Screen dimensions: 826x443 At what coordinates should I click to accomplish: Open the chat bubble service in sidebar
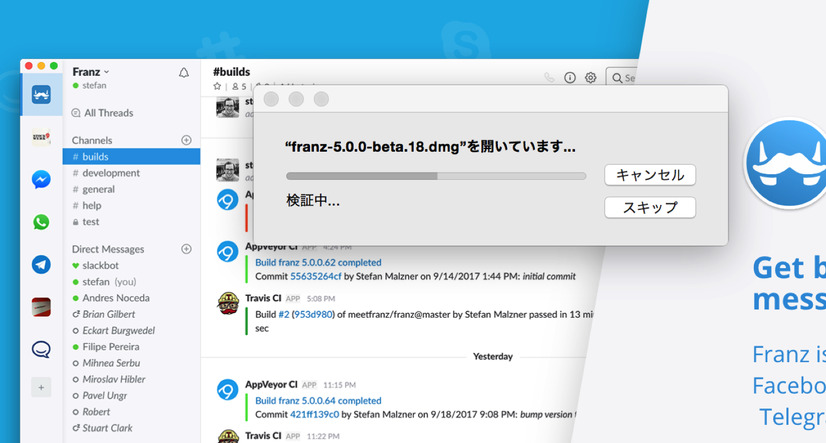point(41,349)
